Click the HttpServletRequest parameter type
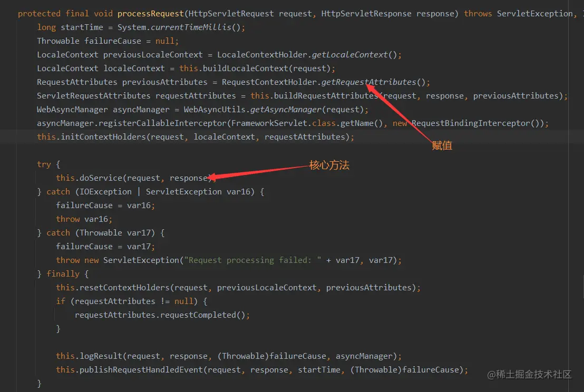Image resolution: width=584 pixels, height=392 pixels. [231, 14]
